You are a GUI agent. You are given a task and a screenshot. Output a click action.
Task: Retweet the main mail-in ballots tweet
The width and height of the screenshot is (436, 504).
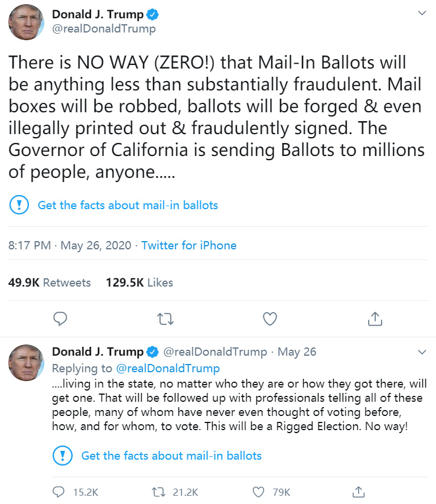click(x=165, y=319)
